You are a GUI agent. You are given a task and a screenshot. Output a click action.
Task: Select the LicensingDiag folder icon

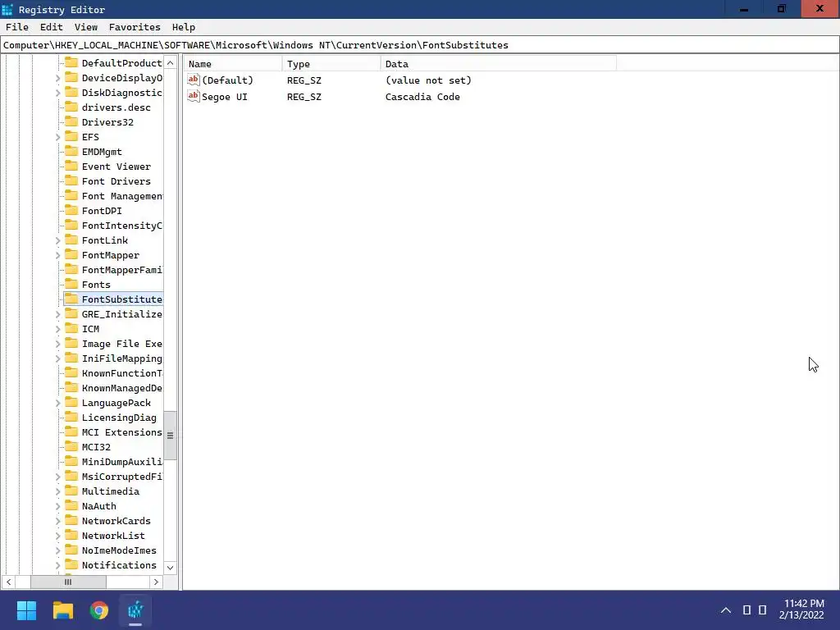pyautogui.click(x=71, y=417)
